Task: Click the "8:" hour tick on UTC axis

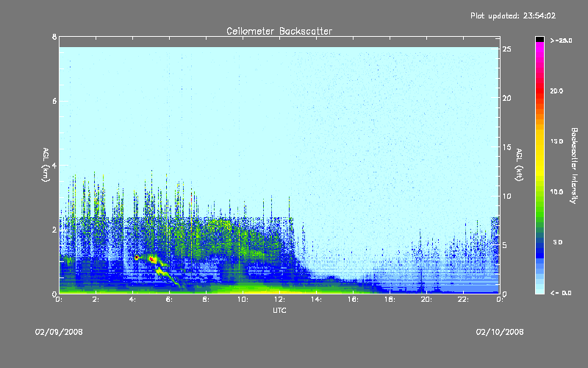Action: [x=207, y=300]
